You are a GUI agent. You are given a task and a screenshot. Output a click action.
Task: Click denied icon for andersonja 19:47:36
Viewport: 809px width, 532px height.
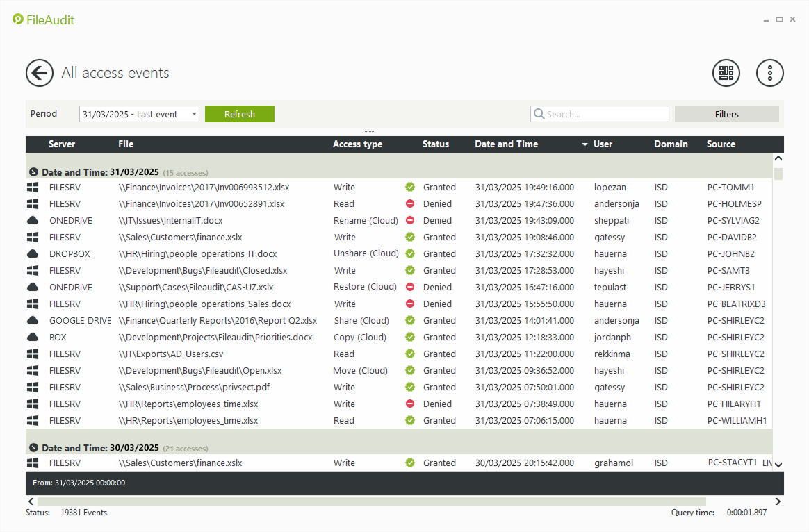click(x=410, y=203)
